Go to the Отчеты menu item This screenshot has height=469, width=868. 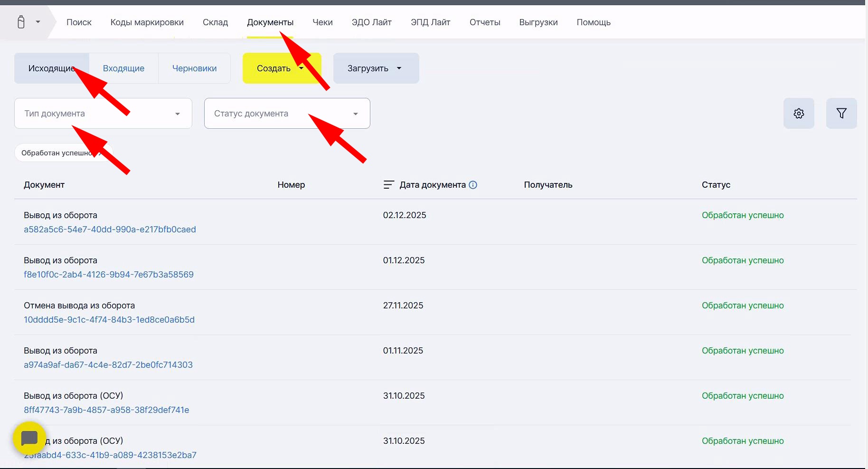click(x=484, y=22)
